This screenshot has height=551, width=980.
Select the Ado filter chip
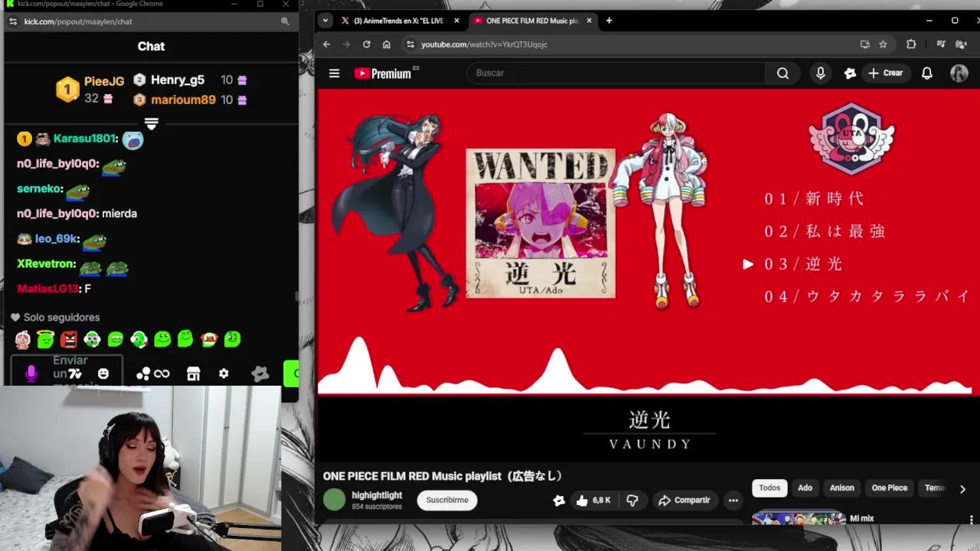pos(805,488)
